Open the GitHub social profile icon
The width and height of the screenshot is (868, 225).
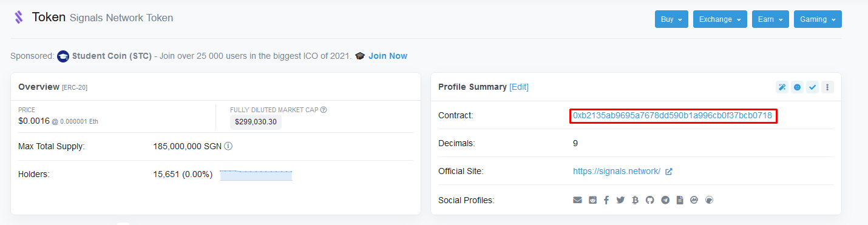(650, 200)
